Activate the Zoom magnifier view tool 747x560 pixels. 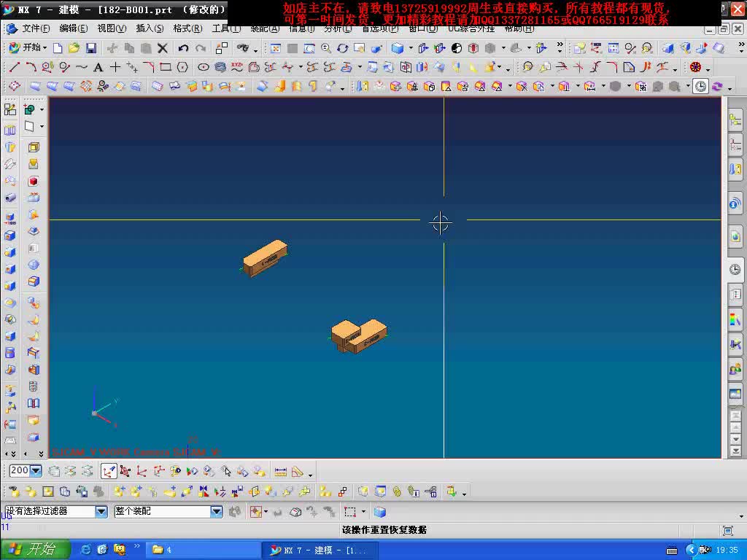326,48
